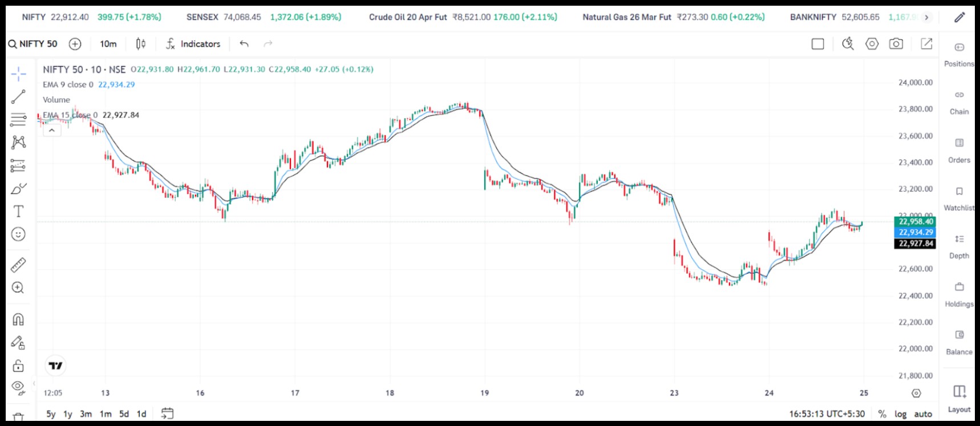Click the EMA 15 close indicator legend
The height and width of the screenshot is (426, 980).
point(91,115)
